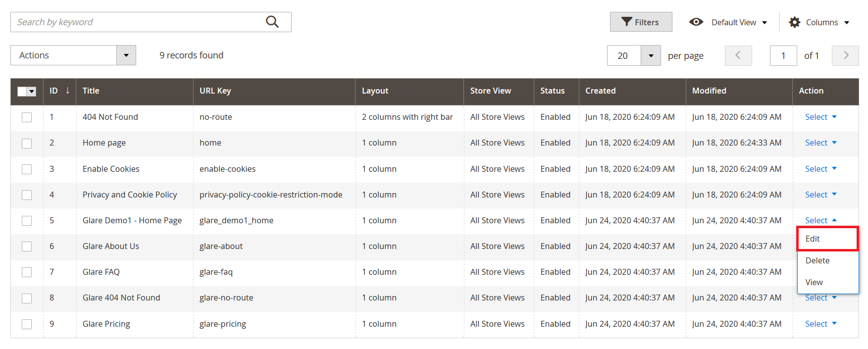868x349 pixels.
Task: Click the ID column sort arrow
Action: (x=67, y=91)
